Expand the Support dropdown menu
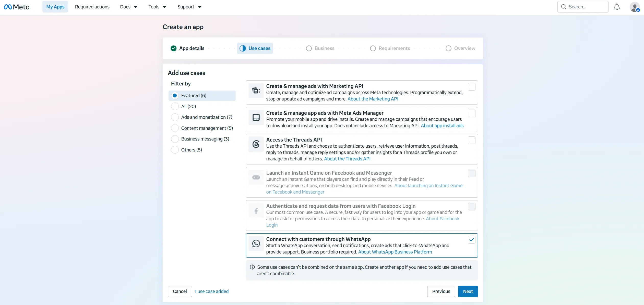Image resolution: width=644 pixels, height=305 pixels. click(189, 7)
